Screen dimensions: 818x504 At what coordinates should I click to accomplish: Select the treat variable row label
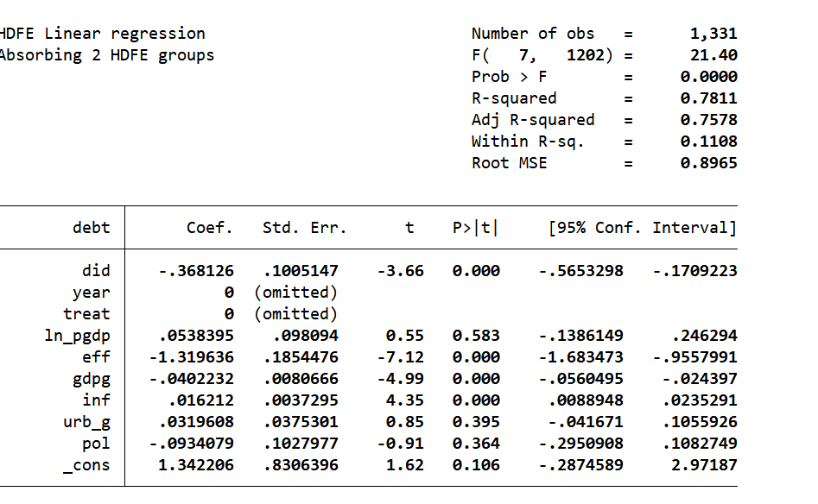pos(86,314)
